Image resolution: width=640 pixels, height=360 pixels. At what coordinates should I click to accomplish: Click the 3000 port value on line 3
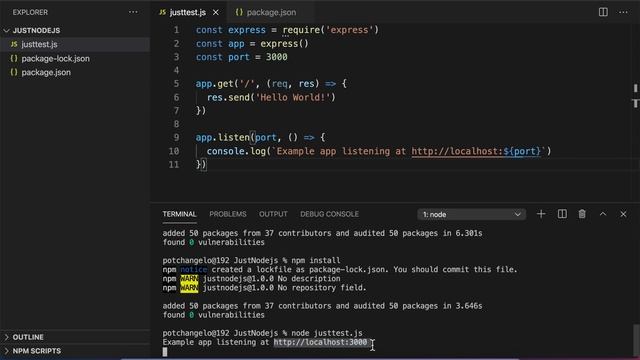tap(276, 57)
